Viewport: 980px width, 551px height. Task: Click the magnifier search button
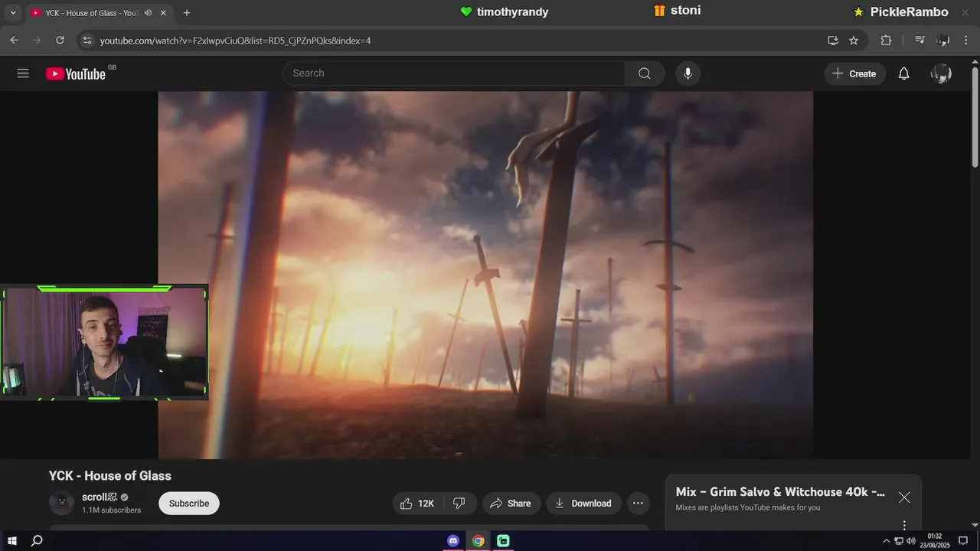pyautogui.click(x=645, y=73)
